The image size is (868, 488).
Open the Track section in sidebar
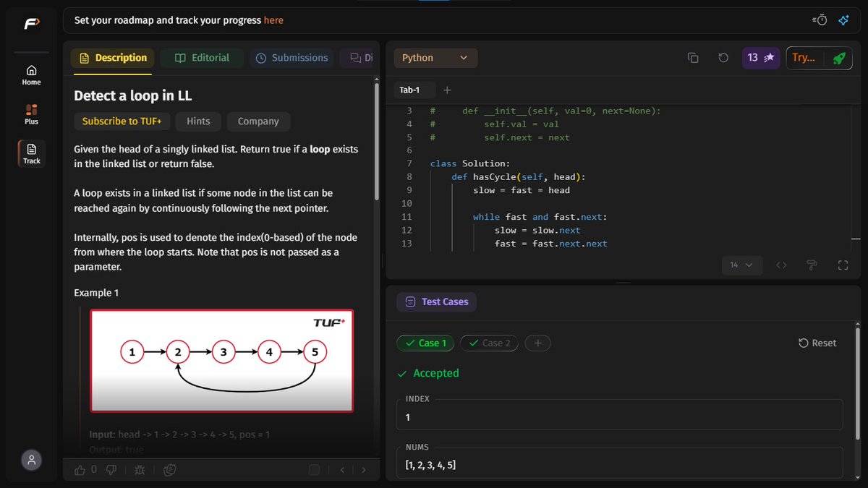click(31, 153)
